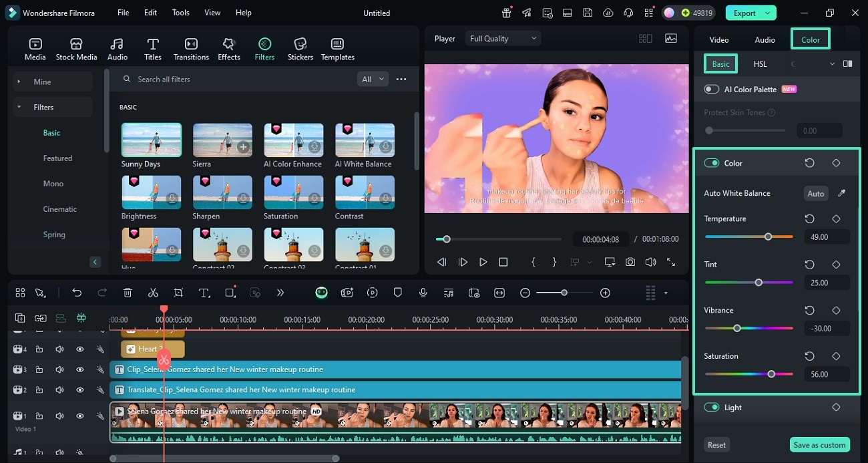This screenshot has width=868, height=463.
Task: Open the All filter-type dropdown
Action: click(x=373, y=79)
